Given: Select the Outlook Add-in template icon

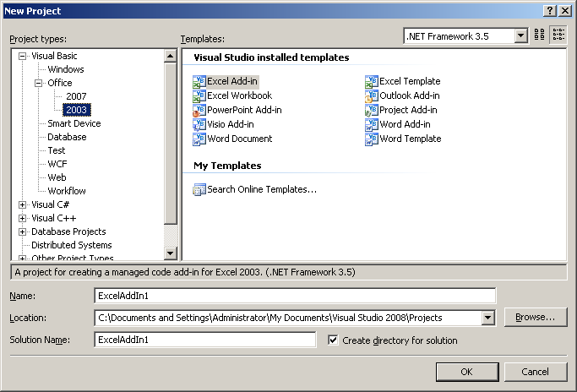Looking at the screenshot, I should coord(372,95).
